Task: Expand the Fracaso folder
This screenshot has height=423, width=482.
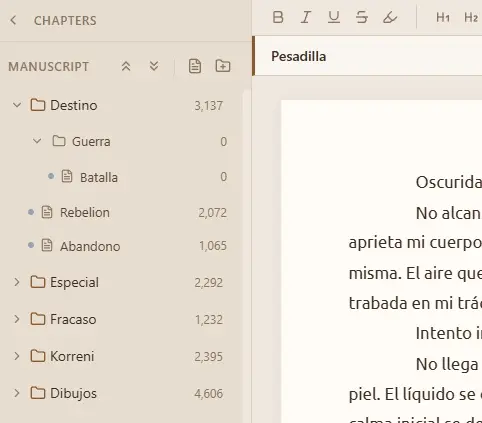Action: (x=17, y=319)
